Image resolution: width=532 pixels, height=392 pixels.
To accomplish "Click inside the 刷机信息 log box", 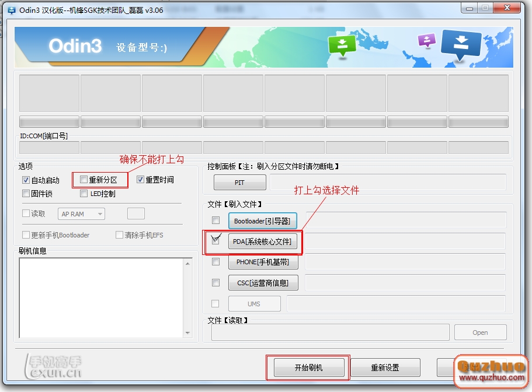I will (x=102, y=298).
